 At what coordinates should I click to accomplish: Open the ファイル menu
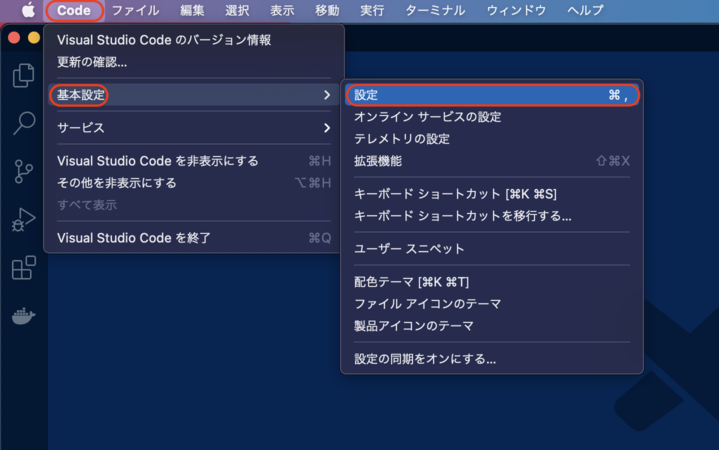pos(135,10)
